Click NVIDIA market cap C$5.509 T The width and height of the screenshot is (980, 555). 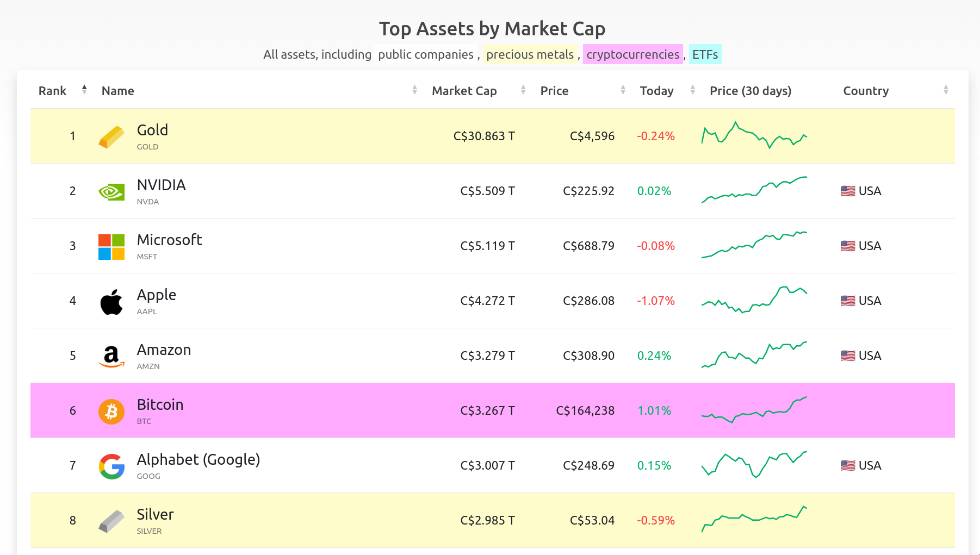tap(487, 191)
